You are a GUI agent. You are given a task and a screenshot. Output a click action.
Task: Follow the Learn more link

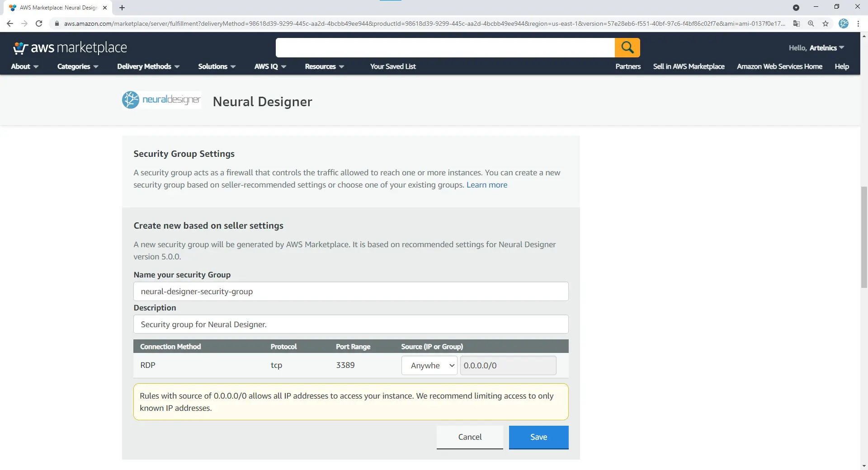486,185
